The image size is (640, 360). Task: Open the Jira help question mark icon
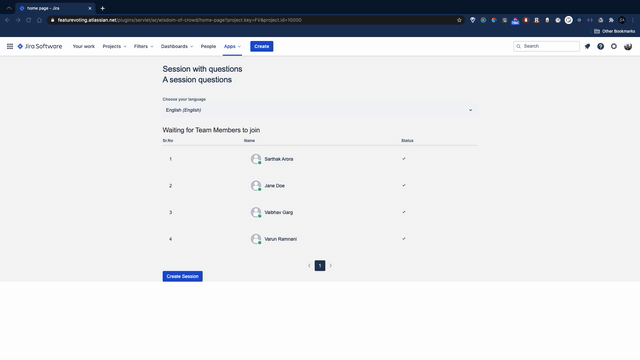pyautogui.click(x=600, y=47)
